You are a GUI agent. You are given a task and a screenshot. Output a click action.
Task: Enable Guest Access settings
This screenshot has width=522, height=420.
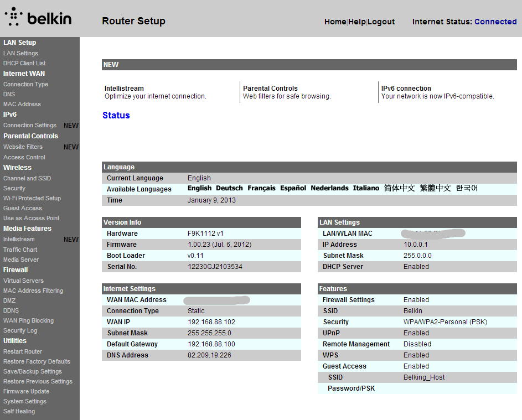[x=21, y=208]
